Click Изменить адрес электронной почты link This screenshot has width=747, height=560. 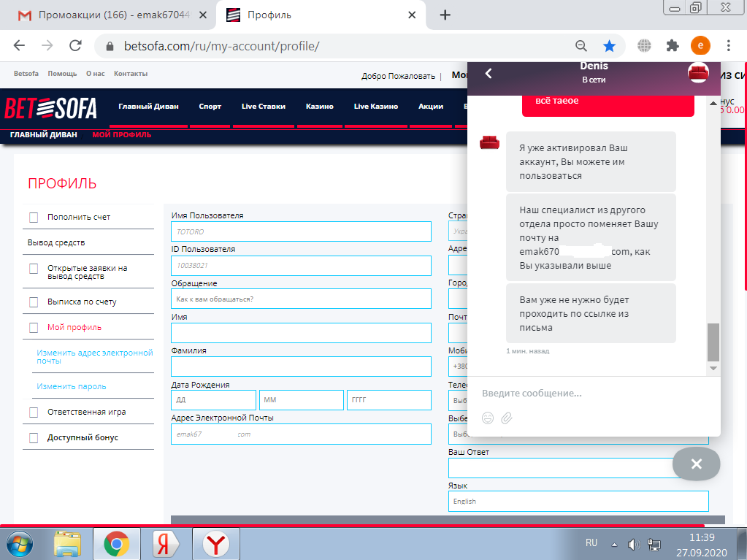[x=95, y=356]
